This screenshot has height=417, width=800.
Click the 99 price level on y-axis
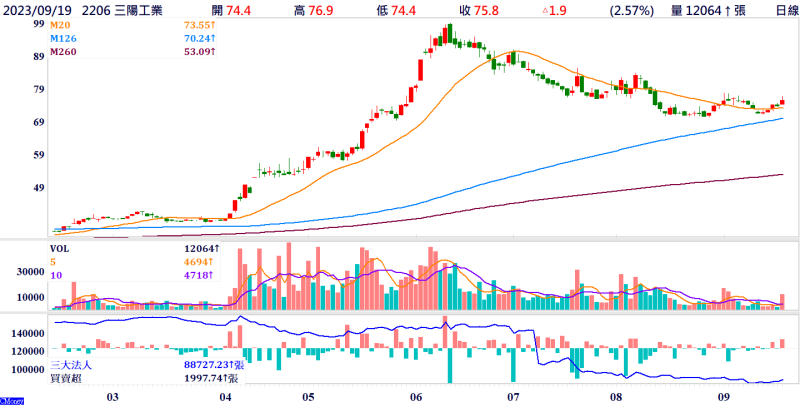pos(37,22)
